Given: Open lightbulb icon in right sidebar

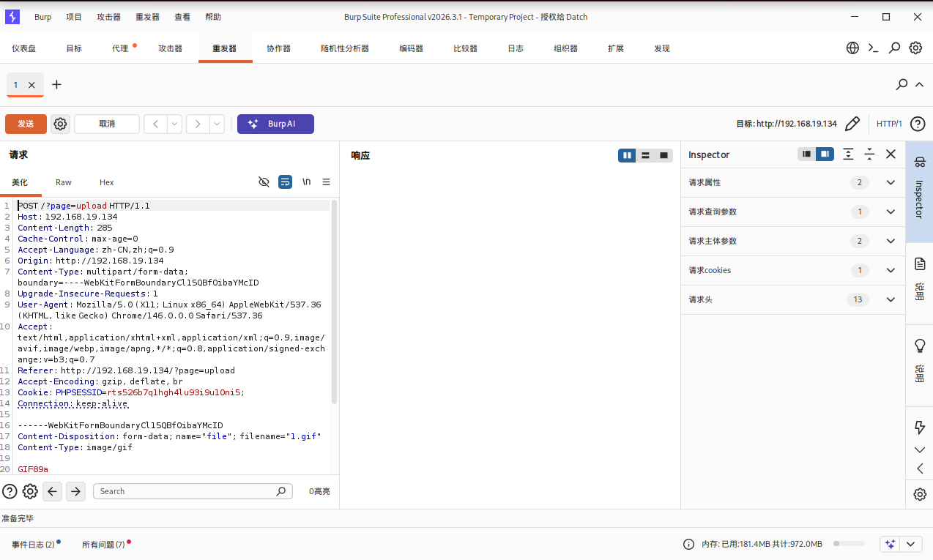Looking at the screenshot, I should click(x=920, y=346).
